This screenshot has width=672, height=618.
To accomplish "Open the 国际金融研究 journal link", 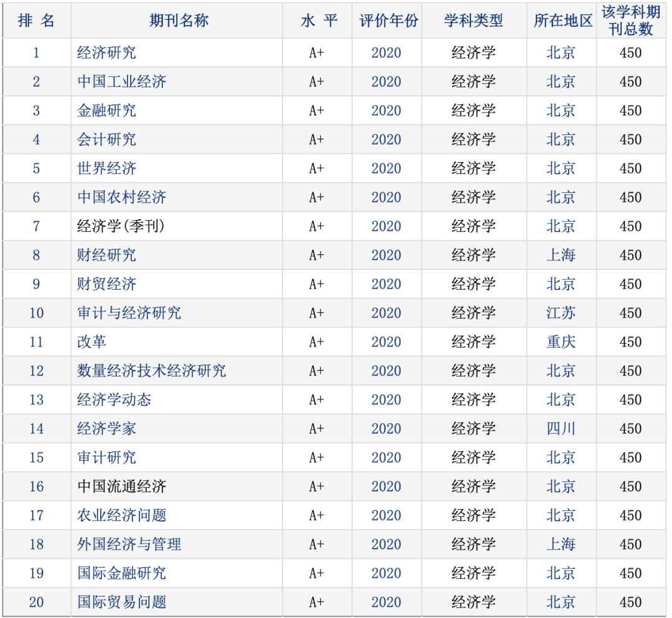I will pyautogui.click(x=122, y=573).
